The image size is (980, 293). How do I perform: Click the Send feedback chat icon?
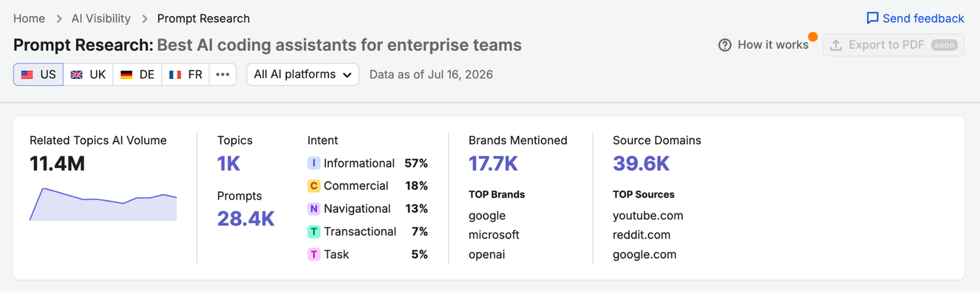click(x=872, y=18)
